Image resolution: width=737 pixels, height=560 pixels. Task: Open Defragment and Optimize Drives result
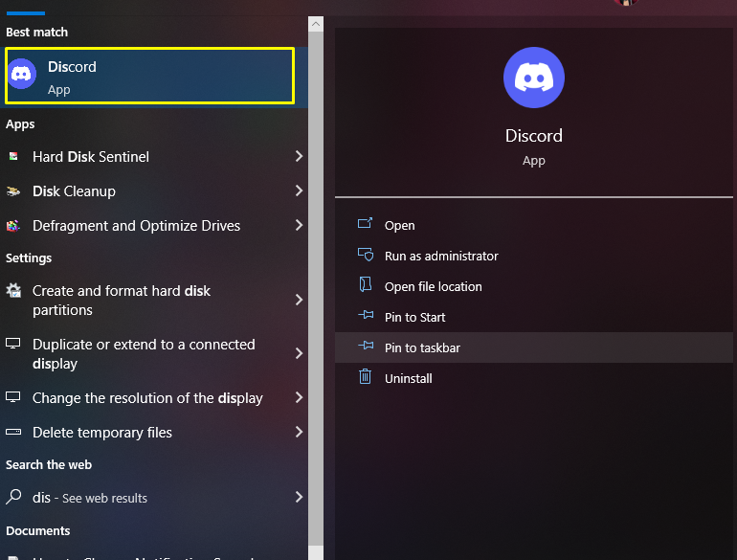click(154, 225)
